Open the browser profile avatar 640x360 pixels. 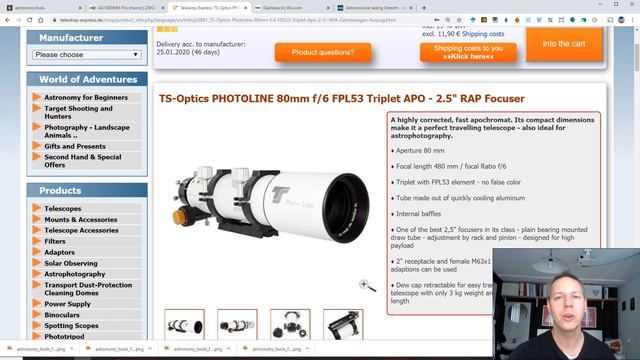pos(621,20)
